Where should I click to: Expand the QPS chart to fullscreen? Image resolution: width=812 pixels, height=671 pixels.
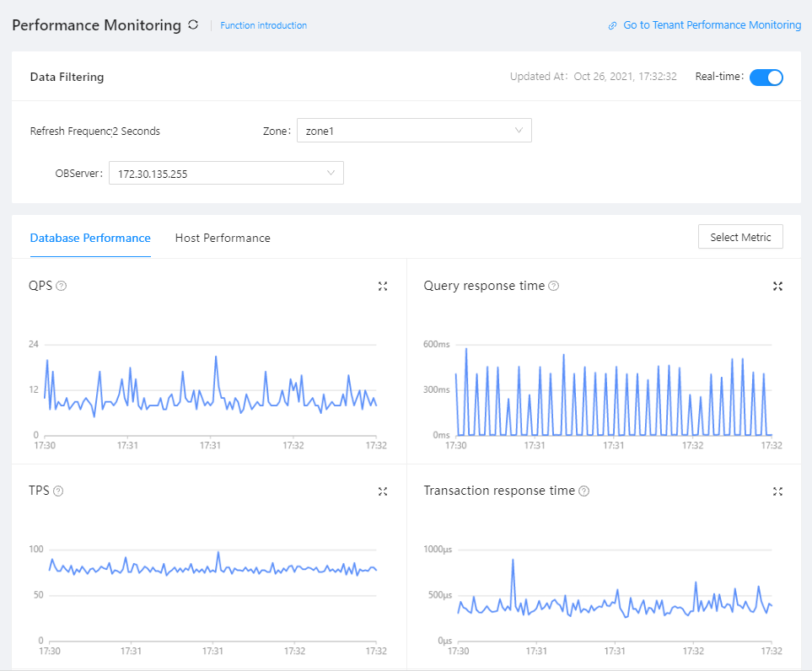coord(383,287)
